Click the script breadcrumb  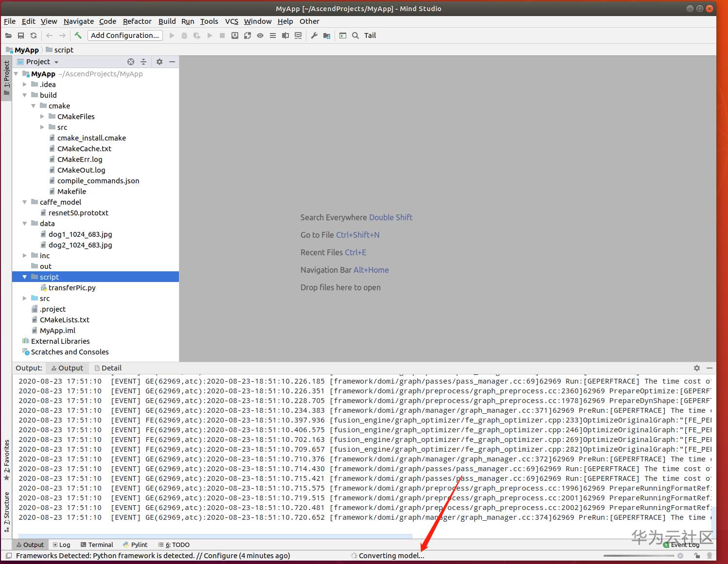pos(60,50)
